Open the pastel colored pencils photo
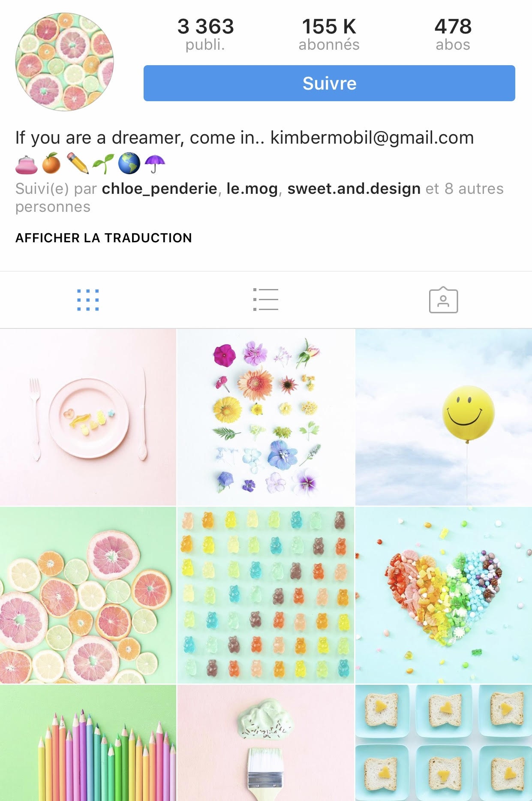The height and width of the screenshot is (801, 532). (x=88, y=743)
